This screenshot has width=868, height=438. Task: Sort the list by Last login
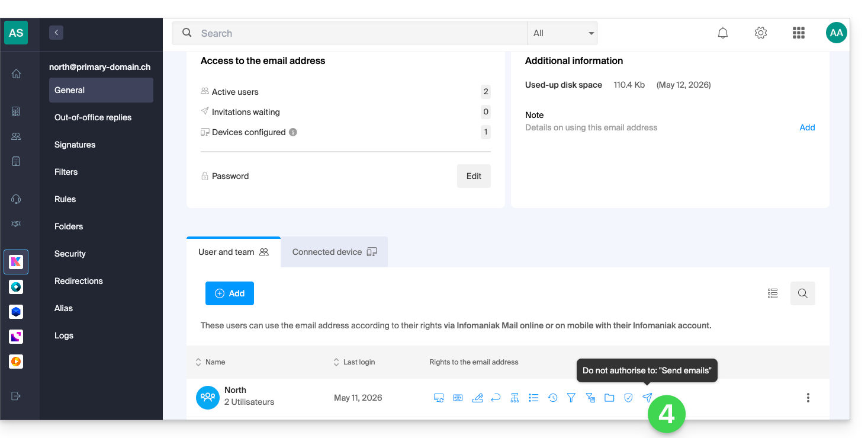354,362
